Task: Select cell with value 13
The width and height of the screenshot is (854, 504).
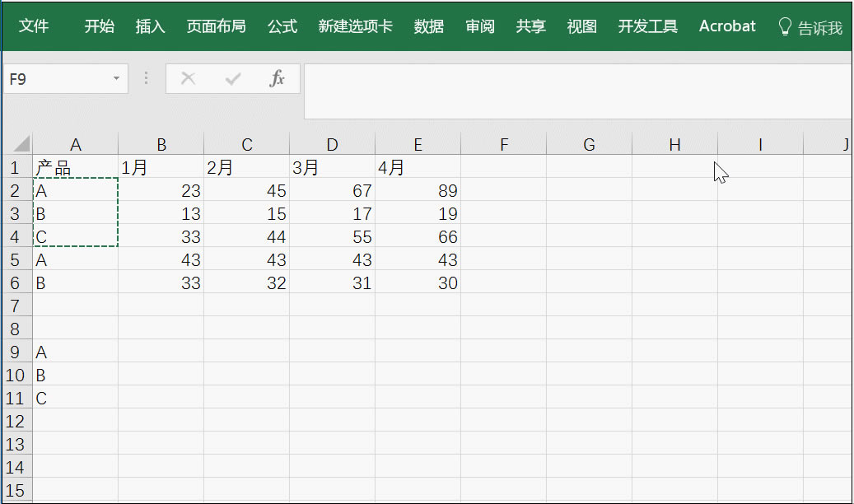Action: pos(161,213)
